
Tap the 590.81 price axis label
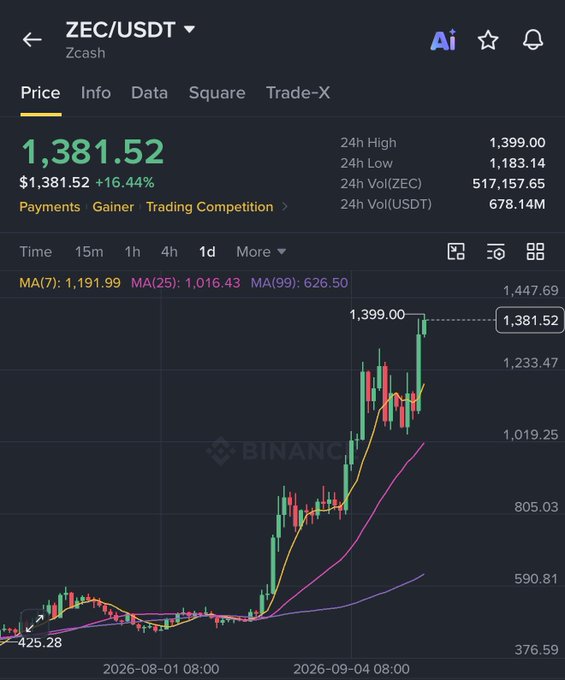[536, 579]
